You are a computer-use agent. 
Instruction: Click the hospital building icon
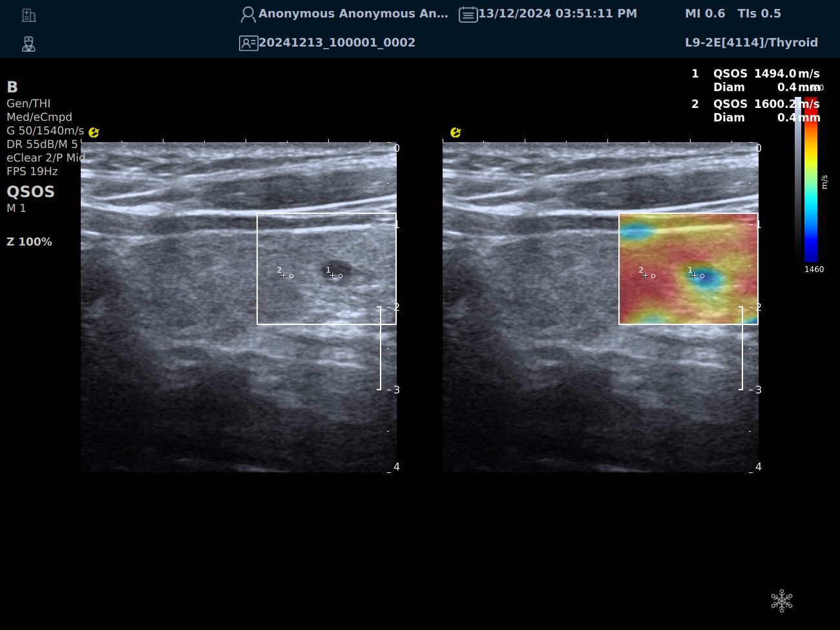28,15
